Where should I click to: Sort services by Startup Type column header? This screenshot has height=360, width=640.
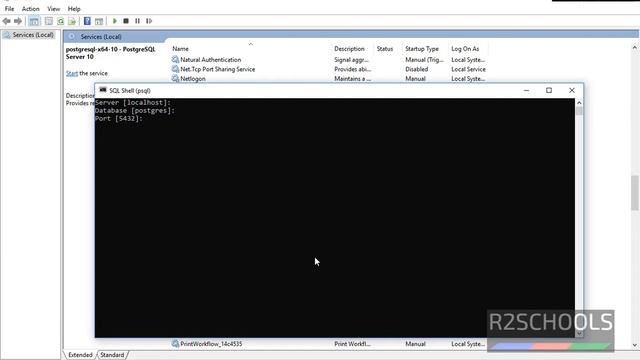(422, 49)
